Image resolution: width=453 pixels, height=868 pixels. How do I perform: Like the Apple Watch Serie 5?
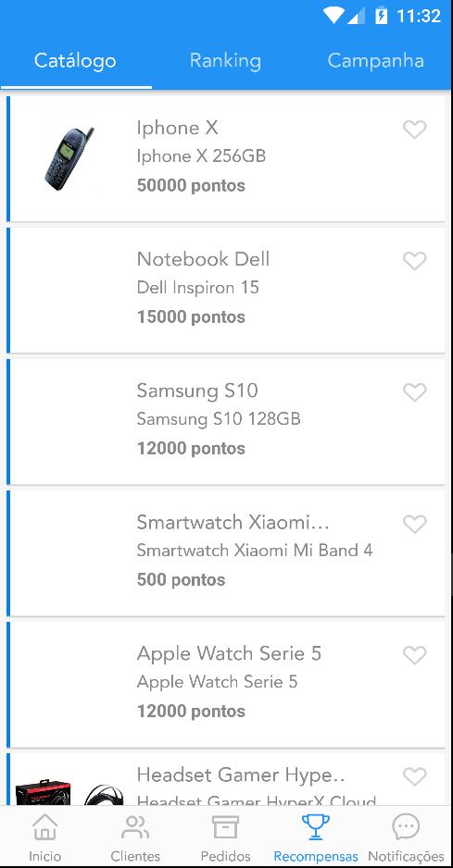point(414,655)
